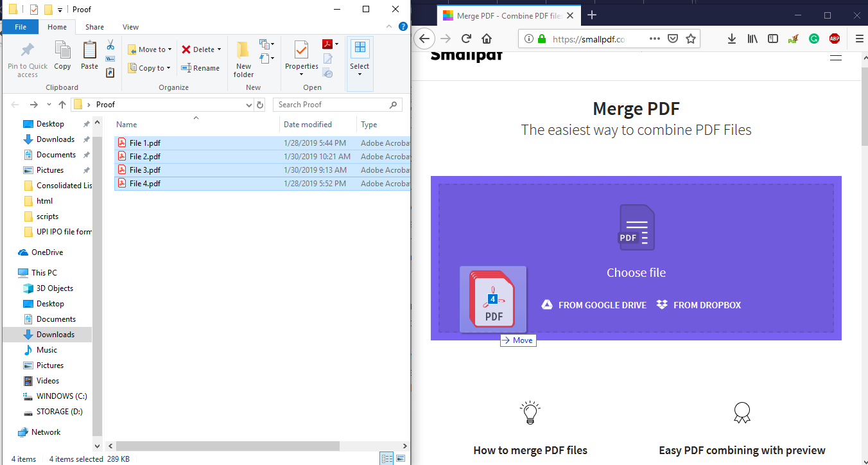Image resolution: width=868 pixels, height=465 pixels.
Task: Switch to large icons view in status bar
Action: 401,459
